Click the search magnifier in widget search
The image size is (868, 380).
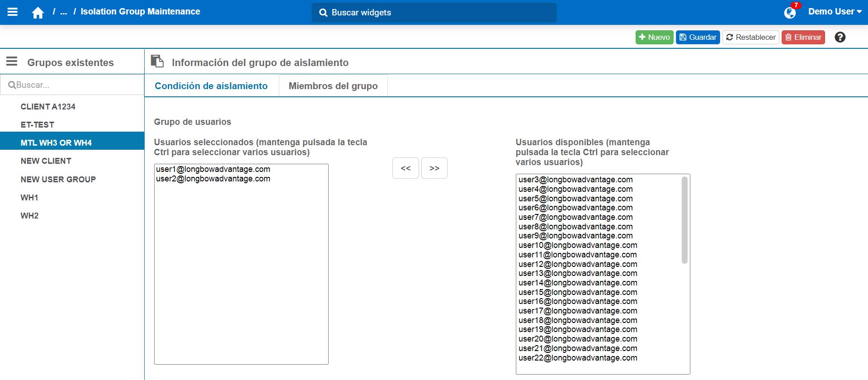point(323,13)
